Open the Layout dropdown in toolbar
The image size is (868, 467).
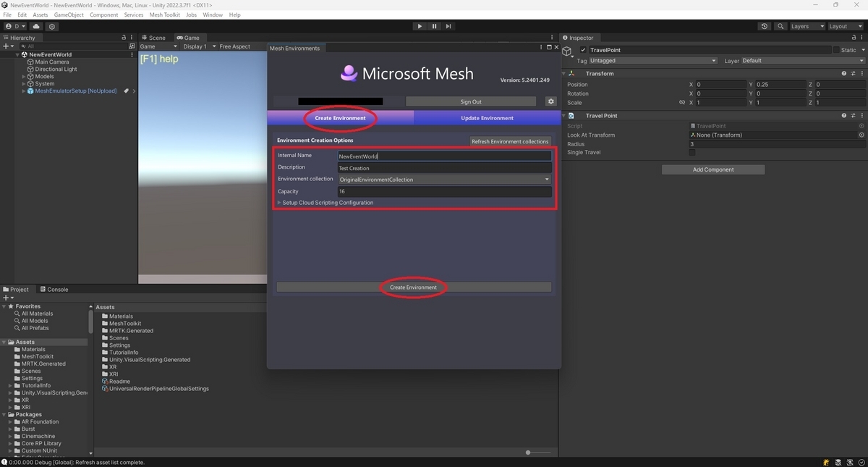(846, 26)
